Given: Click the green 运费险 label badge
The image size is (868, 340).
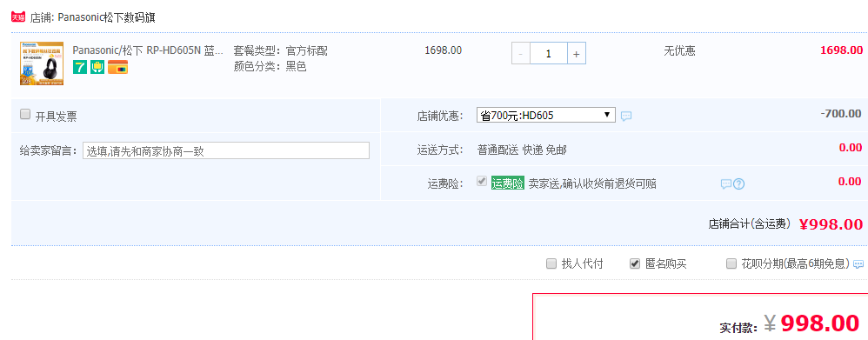Looking at the screenshot, I should [x=508, y=183].
